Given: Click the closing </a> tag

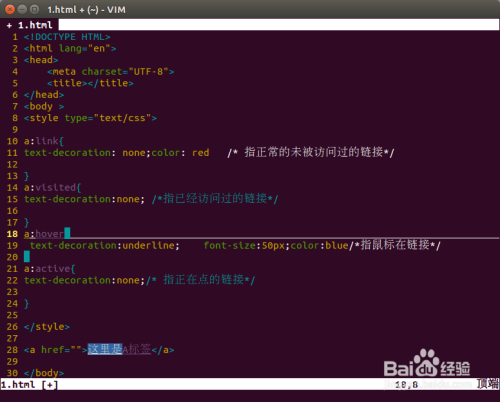Looking at the screenshot, I should click(x=163, y=350).
